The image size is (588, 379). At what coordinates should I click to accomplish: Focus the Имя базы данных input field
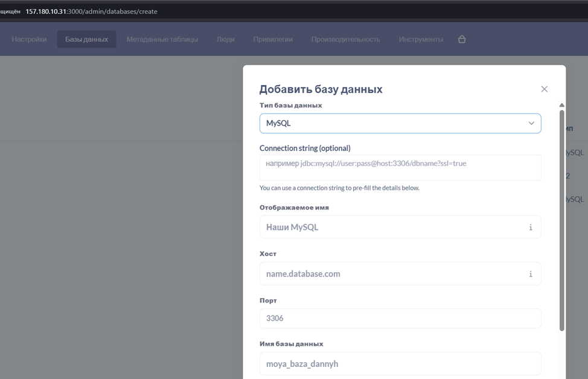click(400, 364)
